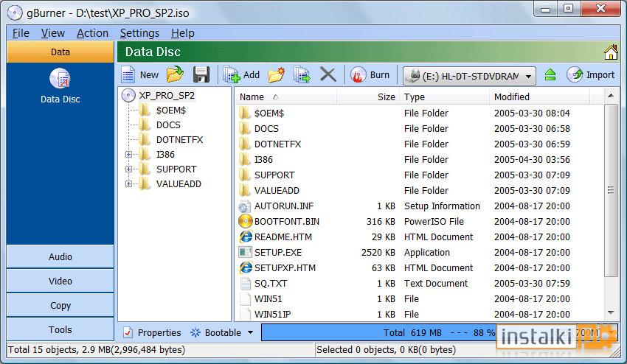Click the $OEM$ folder icon in the file list
The image size is (627, 364).
click(245, 113)
